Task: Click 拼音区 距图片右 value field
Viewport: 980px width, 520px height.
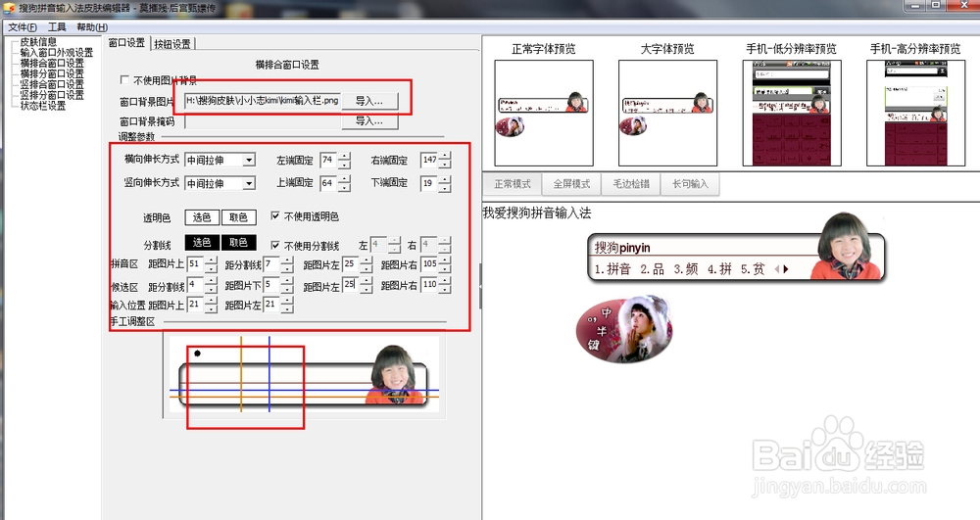Action: click(429, 264)
